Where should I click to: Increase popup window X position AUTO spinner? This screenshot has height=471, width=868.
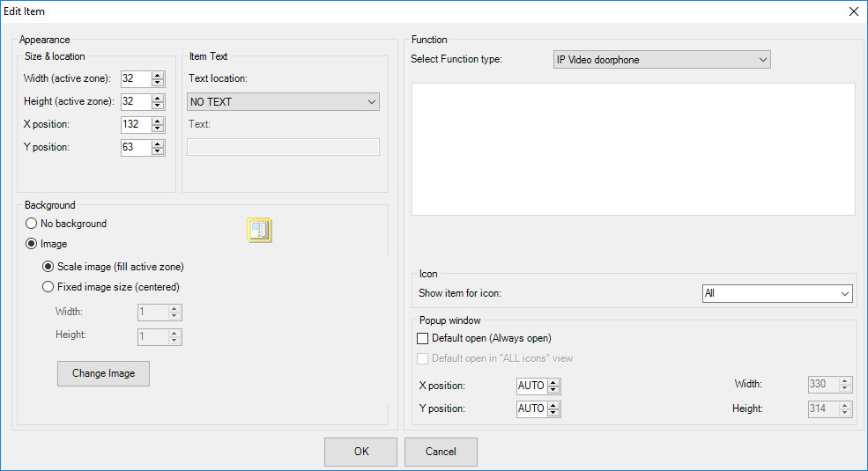[x=553, y=382]
